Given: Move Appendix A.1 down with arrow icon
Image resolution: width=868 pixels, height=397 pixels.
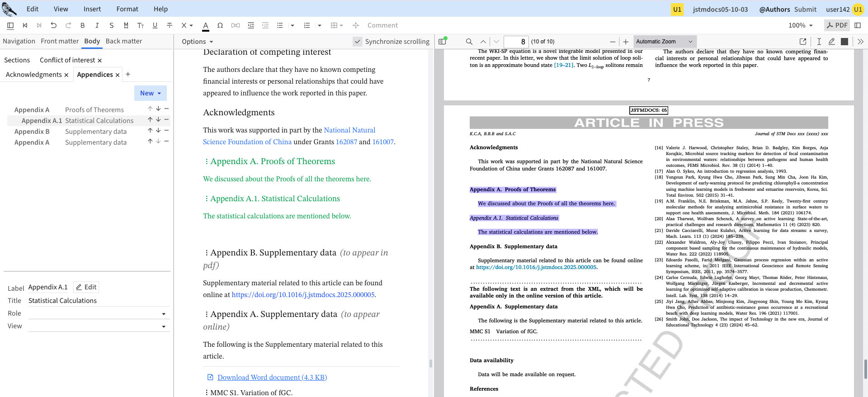Looking at the screenshot, I should click(158, 120).
